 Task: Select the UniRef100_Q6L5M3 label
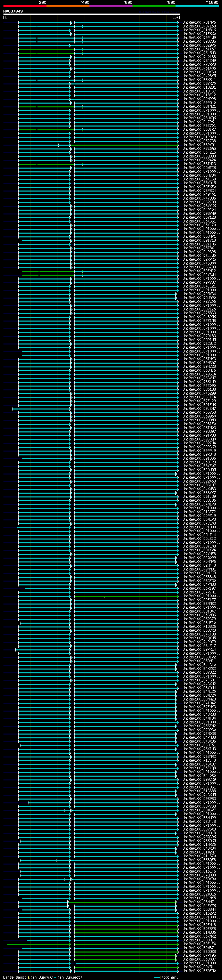point(199,53)
